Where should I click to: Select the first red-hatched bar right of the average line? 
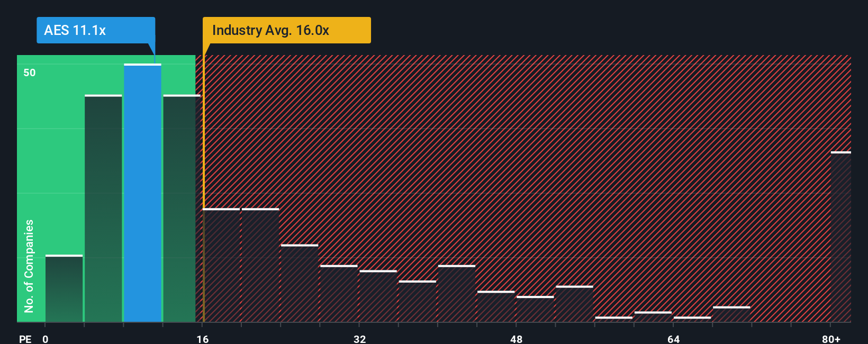(x=221, y=265)
